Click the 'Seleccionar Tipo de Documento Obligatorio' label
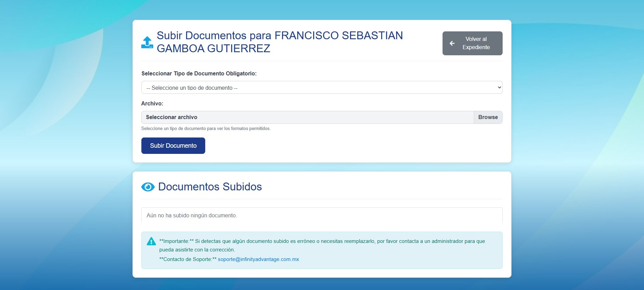The width and height of the screenshot is (644, 290). pos(199,74)
